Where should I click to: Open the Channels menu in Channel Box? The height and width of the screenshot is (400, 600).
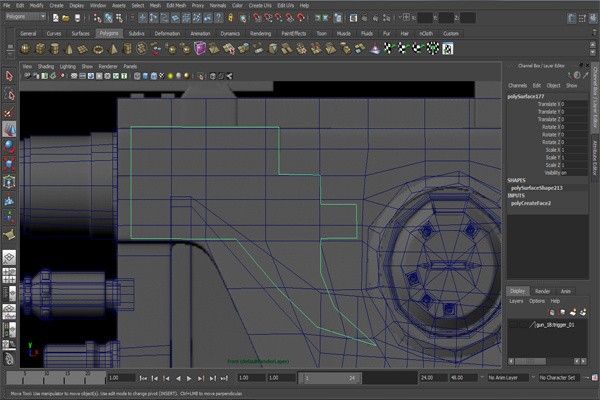click(x=517, y=85)
